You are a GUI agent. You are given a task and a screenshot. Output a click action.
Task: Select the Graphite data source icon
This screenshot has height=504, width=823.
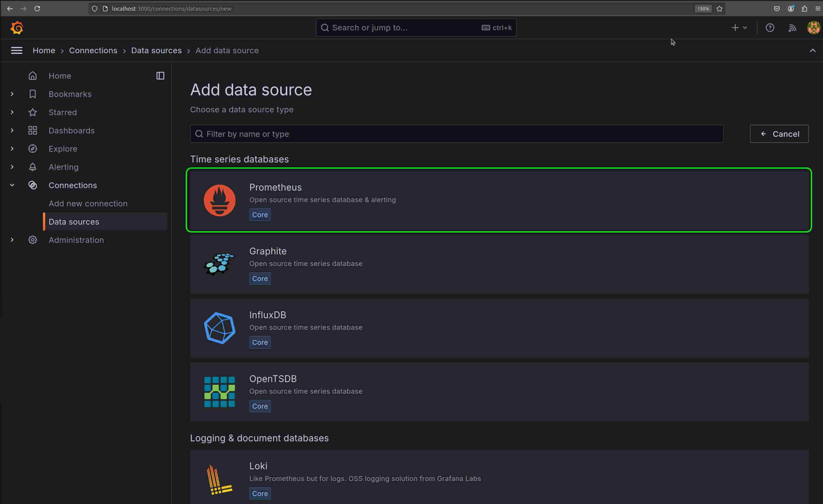pos(219,264)
